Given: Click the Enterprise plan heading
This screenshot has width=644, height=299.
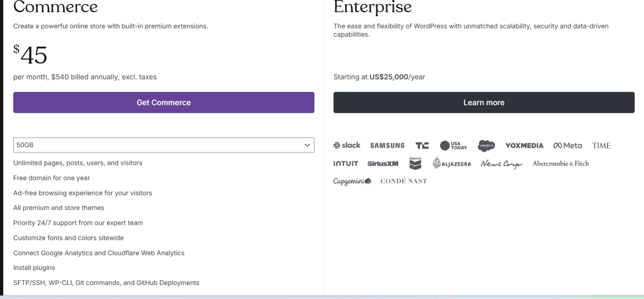Looking at the screenshot, I should [x=372, y=7].
